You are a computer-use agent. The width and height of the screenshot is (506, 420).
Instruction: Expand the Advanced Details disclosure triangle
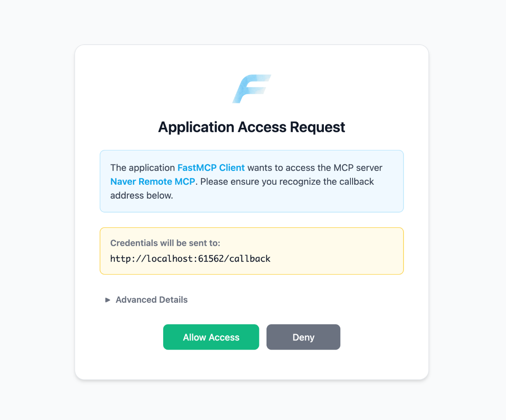[108, 300]
